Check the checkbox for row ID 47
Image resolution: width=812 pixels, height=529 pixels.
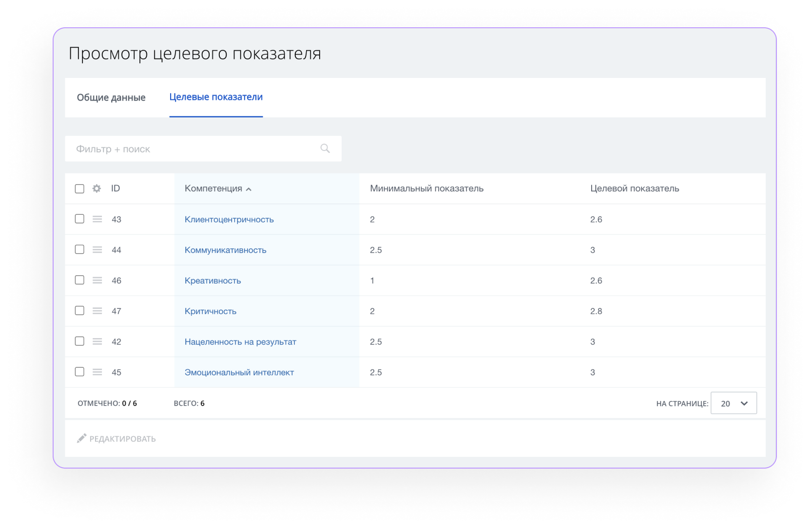pyautogui.click(x=79, y=311)
